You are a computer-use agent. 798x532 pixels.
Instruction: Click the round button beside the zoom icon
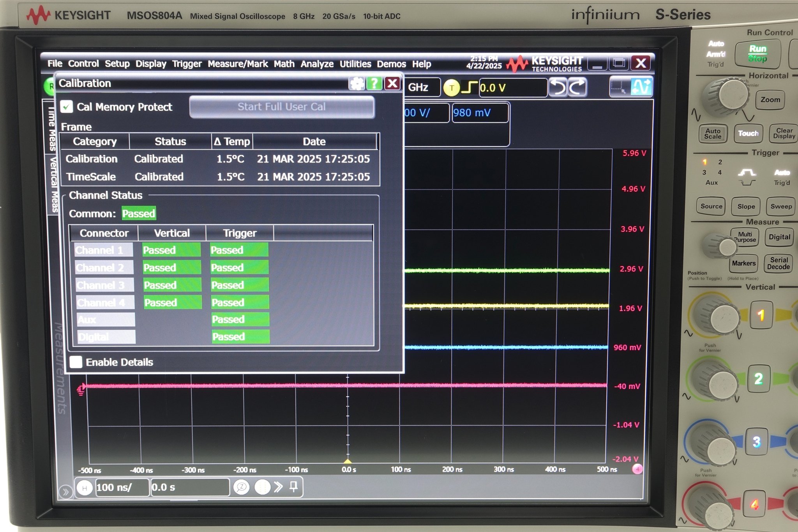click(262, 487)
